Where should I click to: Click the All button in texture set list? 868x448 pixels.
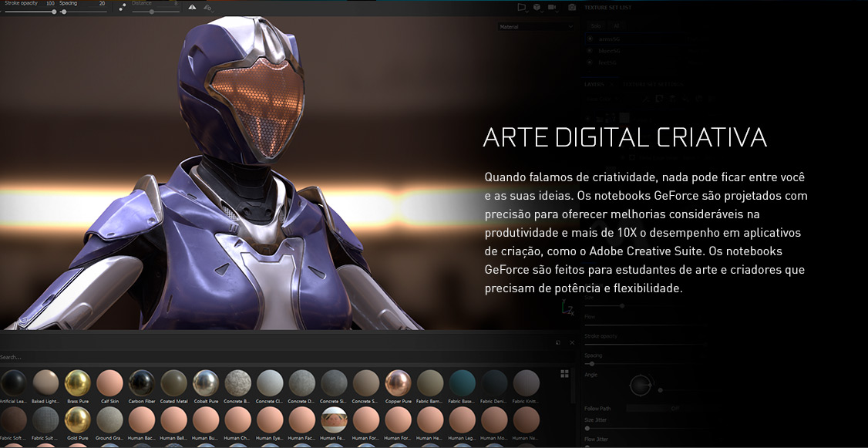pyautogui.click(x=614, y=25)
